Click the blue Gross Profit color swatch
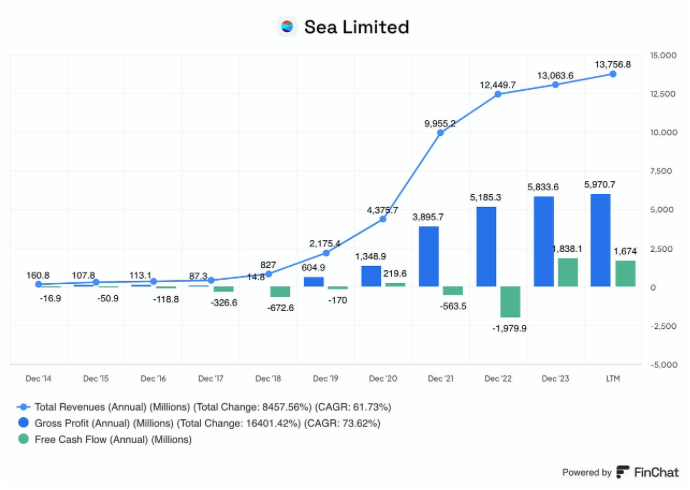 [23, 423]
